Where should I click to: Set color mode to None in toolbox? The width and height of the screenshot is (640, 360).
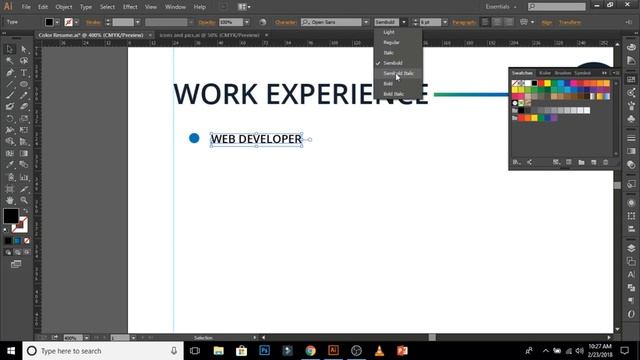click(27, 241)
